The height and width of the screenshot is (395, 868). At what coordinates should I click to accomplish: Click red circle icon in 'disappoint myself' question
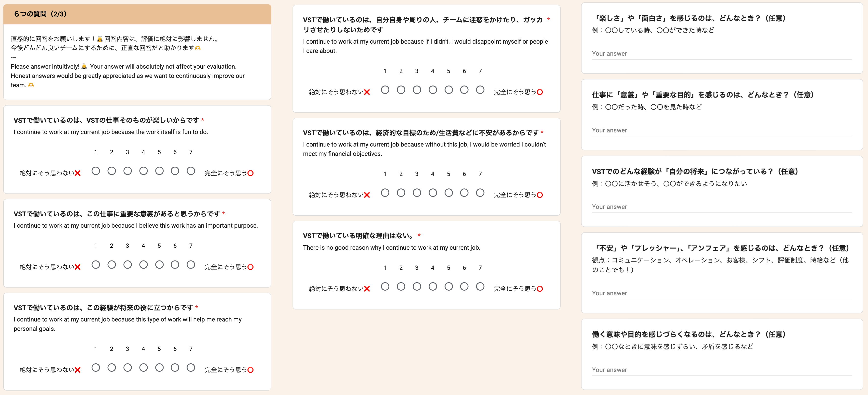540,92
